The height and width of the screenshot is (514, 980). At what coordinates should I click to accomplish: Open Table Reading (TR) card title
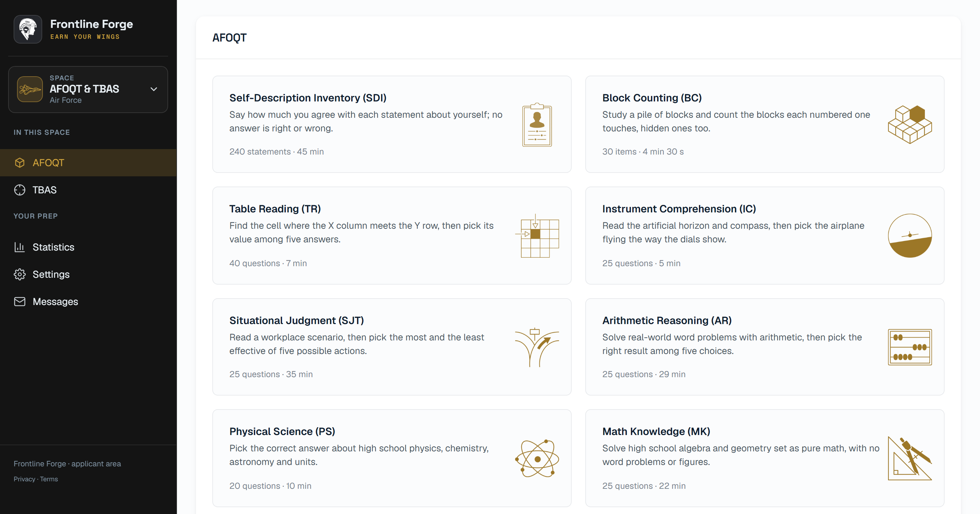(x=275, y=209)
